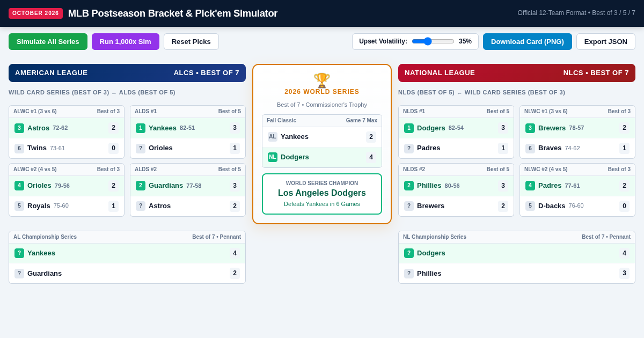Click Yankees score 4 in AL Championship Series

pos(235,253)
